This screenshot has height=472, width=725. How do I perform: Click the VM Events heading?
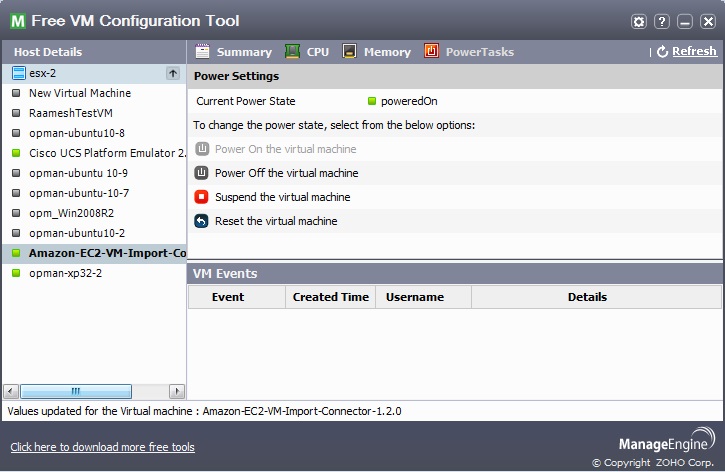coord(225,274)
